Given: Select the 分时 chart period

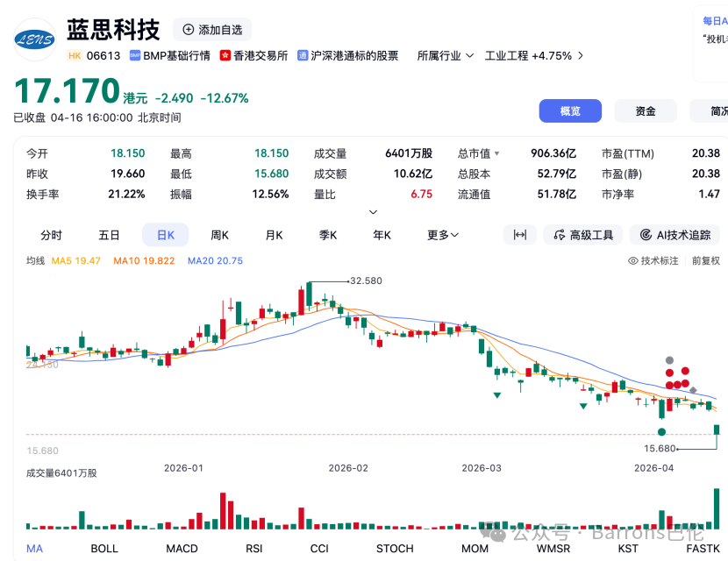Looking at the screenshot, I should (x=51, y=235).
